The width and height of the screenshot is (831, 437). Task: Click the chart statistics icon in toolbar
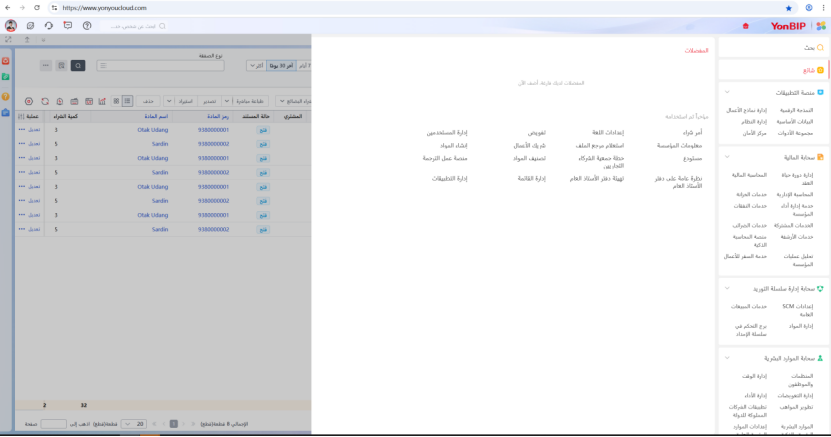[102, 101]
